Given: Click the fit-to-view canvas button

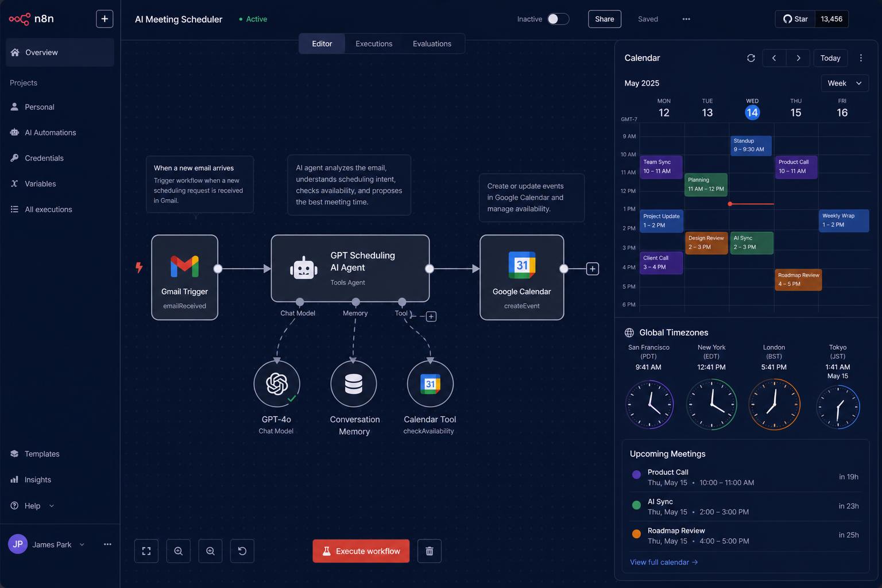Looking at the screenshot, I should point(146,551).
